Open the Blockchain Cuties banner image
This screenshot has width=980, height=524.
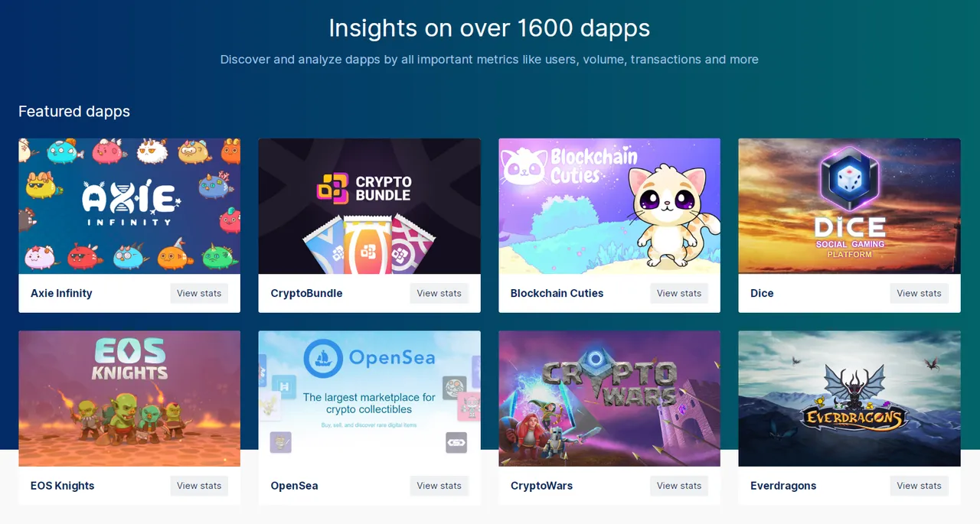coord(609,206)
